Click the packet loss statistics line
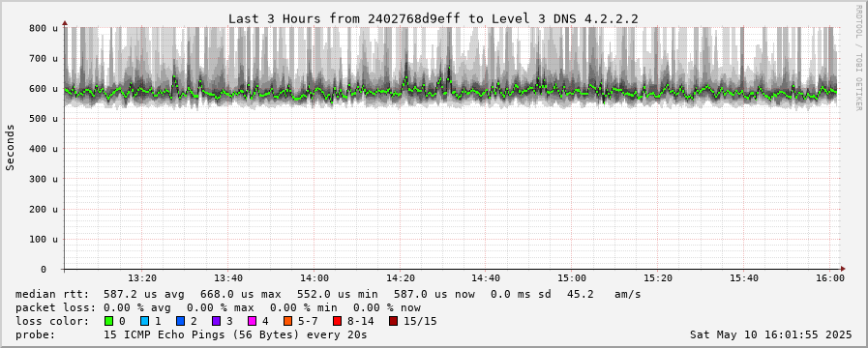The image size is (868, 348). coord(218,307)
